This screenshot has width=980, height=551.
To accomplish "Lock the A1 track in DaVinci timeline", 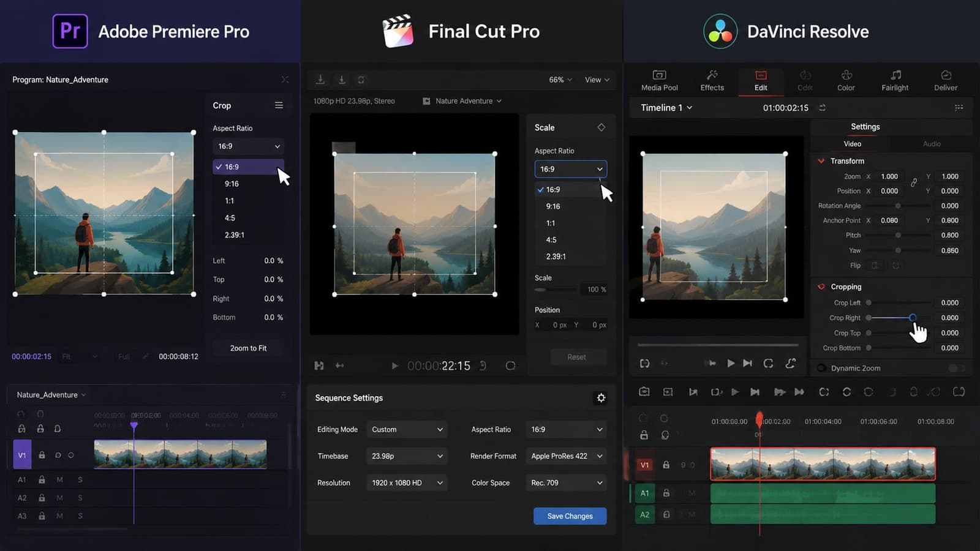I will pyautogui.click(x=666, y=493).
